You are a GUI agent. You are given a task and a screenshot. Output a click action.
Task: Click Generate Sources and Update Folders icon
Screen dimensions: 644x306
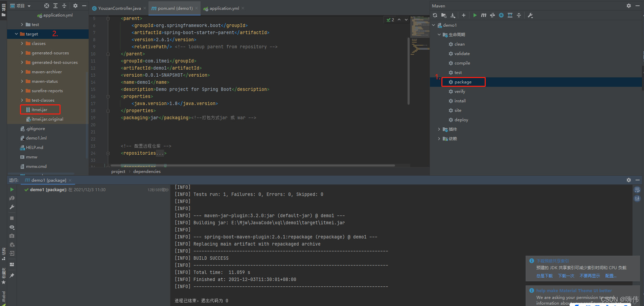pos(444,15)
